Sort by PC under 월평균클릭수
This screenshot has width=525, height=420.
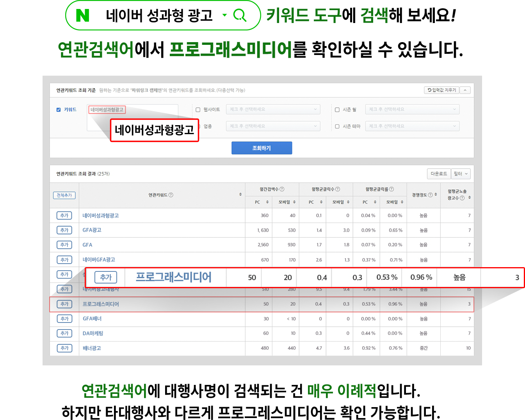[x=321, y=202]
